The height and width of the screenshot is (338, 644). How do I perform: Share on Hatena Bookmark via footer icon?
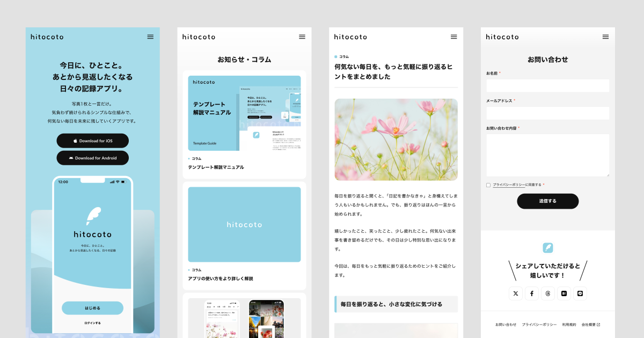click(x=564, y=293)
